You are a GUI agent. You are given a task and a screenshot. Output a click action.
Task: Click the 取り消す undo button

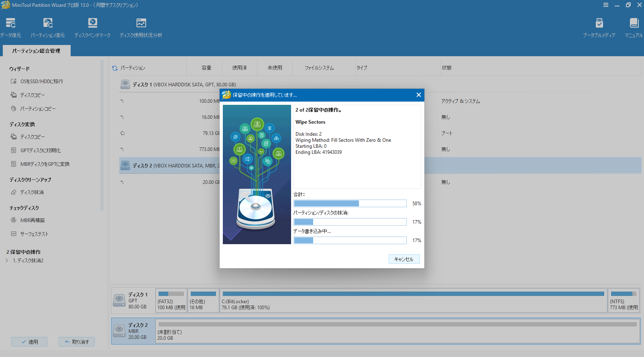(77, 342)
